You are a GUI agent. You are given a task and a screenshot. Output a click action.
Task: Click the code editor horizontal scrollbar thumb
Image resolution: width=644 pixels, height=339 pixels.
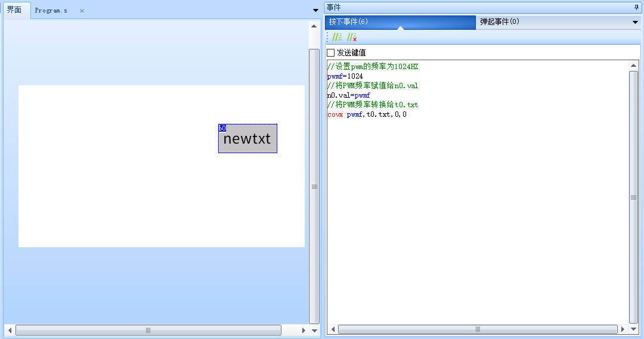coord(477,329)
